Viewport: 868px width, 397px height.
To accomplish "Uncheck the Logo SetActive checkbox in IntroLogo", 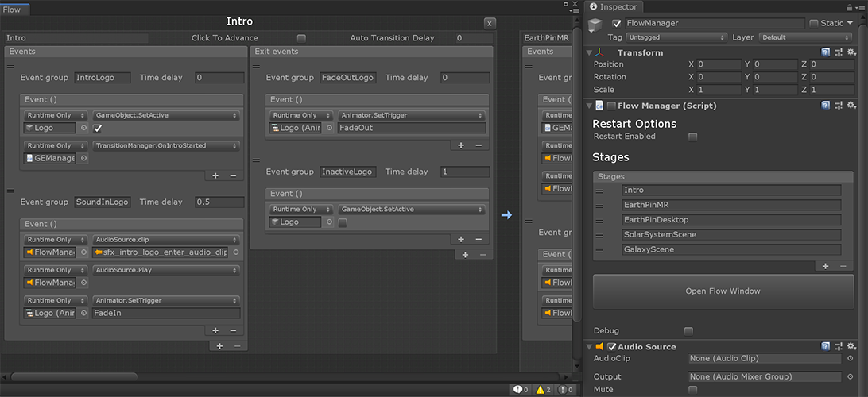I will pyautogui.click(x=98, y=129).
